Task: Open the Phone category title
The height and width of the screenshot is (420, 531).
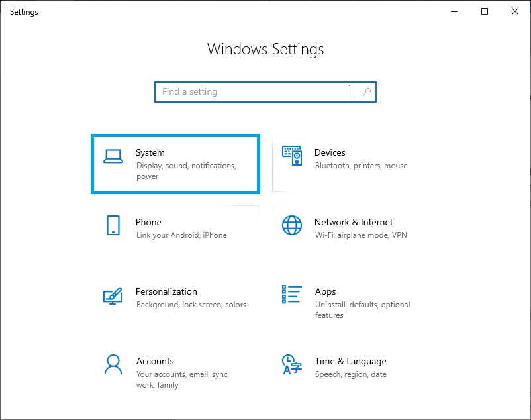Action: click(x=148, y=222)
